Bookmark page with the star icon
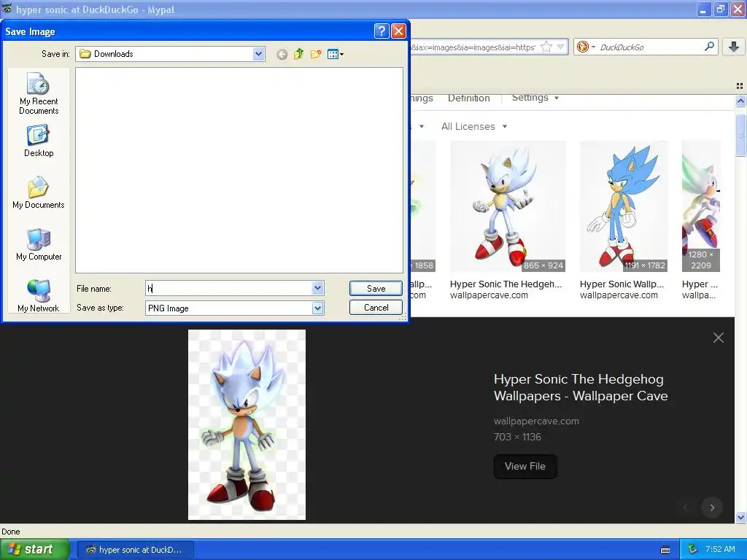This screenshot has height=560, width=747. click(x=546, y=47)
